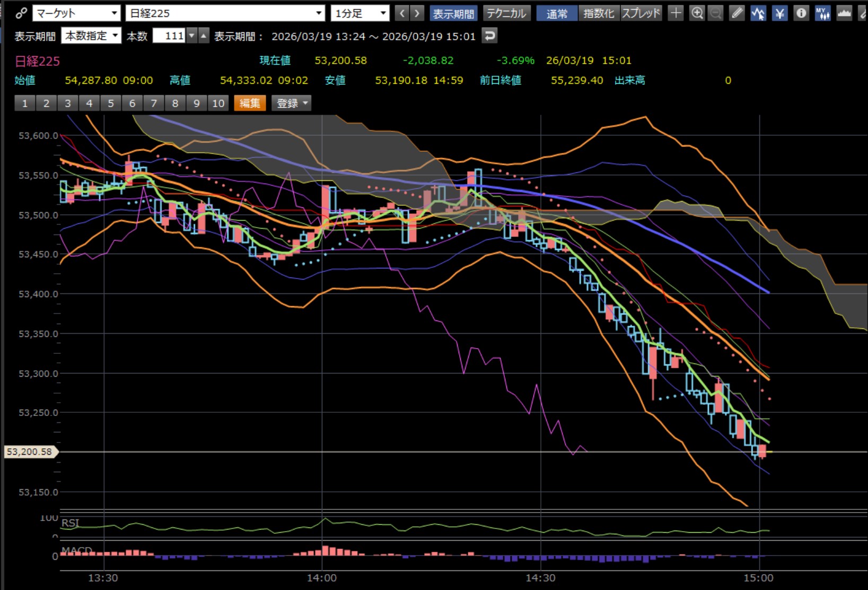This screenshot has width=868, height=590.
Task: Toggle the 表示期間 button
Action: pos(453,13)
